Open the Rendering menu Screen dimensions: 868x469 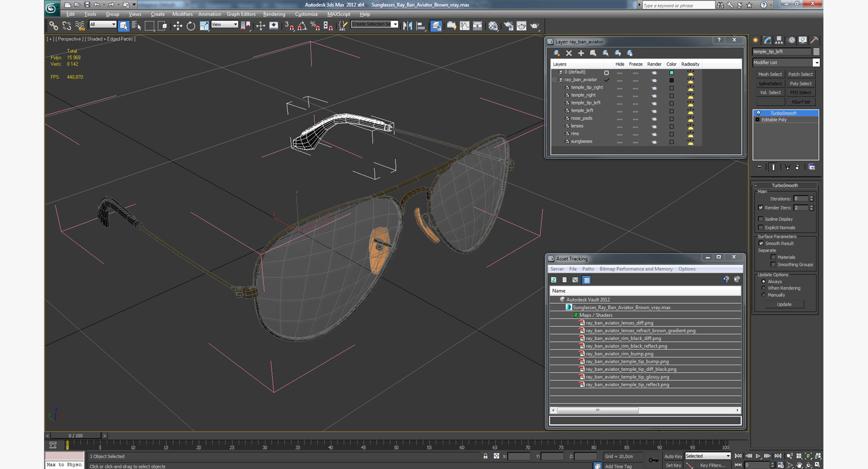coord(274,14)
